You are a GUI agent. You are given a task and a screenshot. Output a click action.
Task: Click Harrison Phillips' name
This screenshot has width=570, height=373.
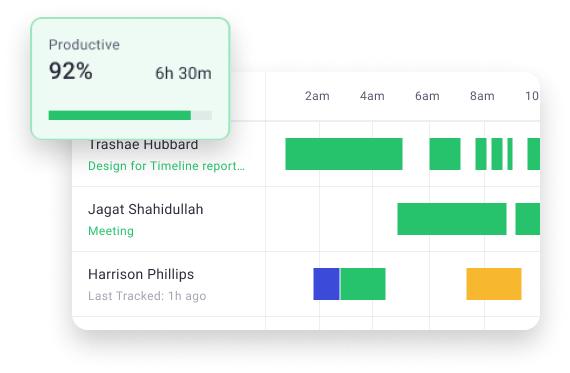141,274
